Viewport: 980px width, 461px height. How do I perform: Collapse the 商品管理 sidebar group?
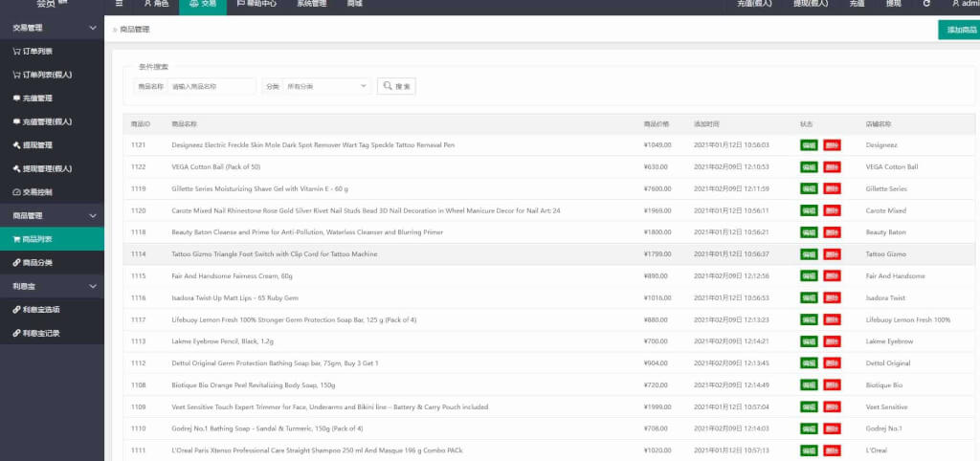coord(52,215)
